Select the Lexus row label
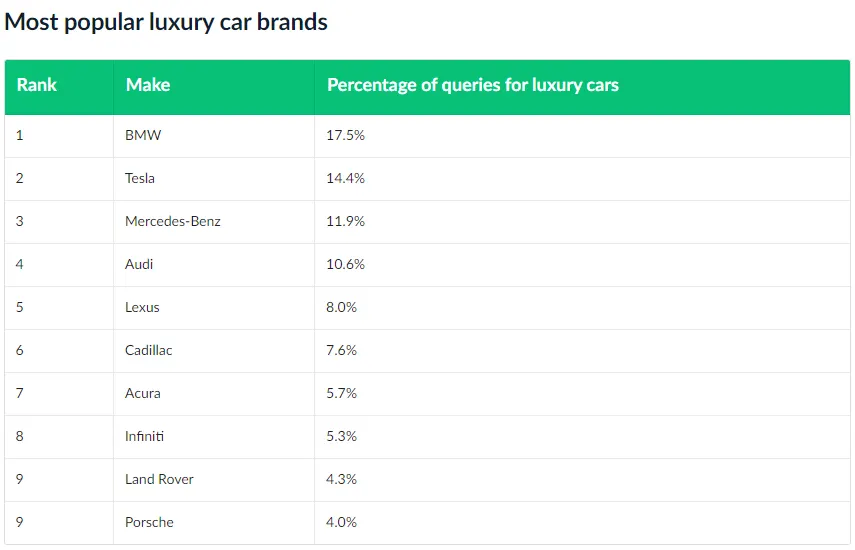 142,307
